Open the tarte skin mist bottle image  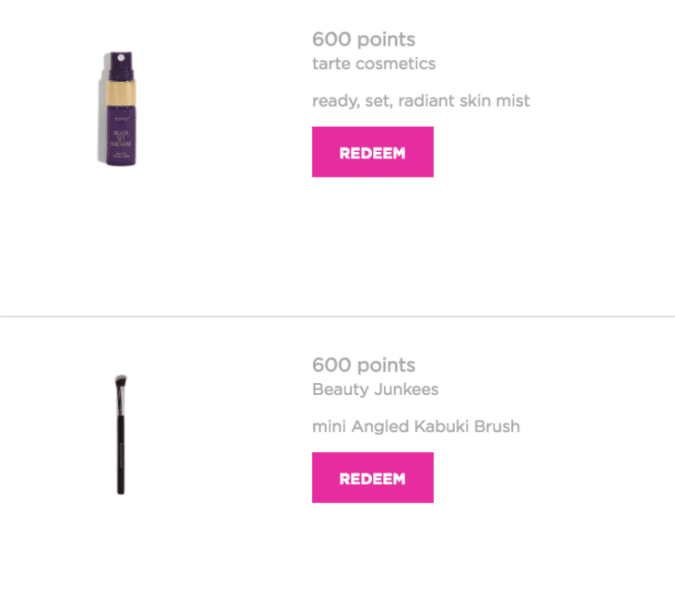(118, 109)
